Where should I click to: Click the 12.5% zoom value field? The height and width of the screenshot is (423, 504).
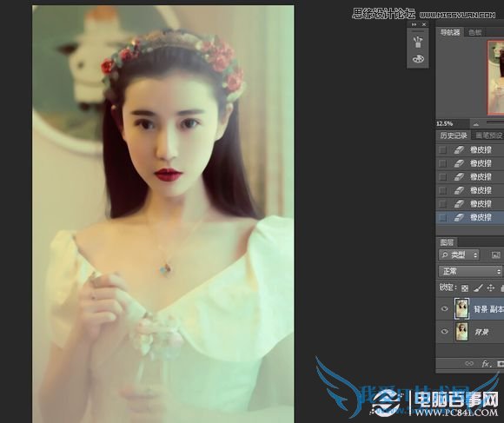point(445,123)
